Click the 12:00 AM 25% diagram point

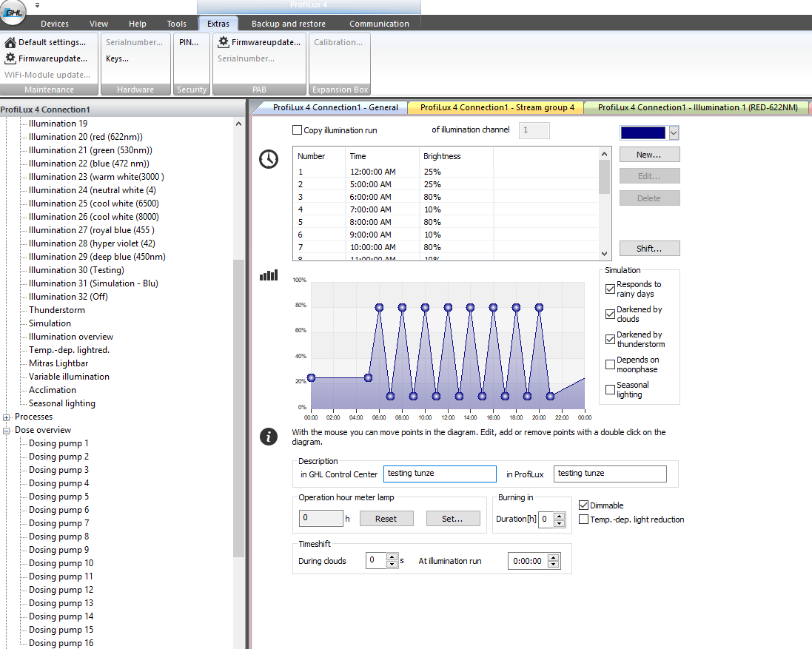311,378
